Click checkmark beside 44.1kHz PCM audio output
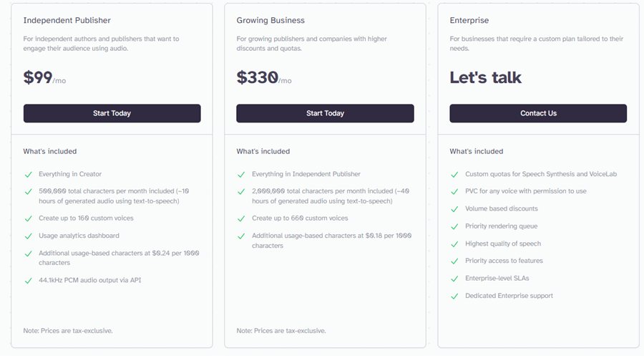The height and width of the screenshot is (356, 644). 29,281
